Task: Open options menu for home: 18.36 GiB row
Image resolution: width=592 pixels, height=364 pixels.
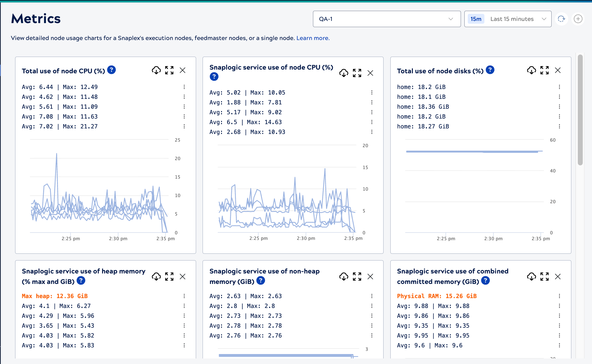Action: (x=559, y=107)
